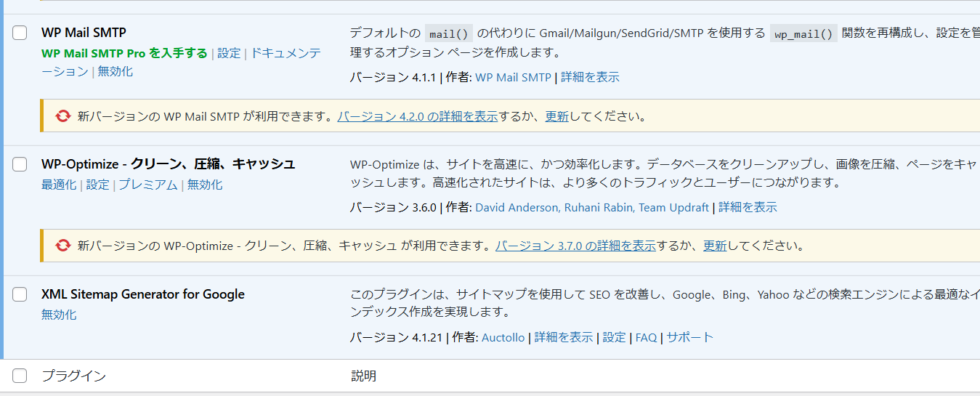Check the WP Mail SMTP plugin checkbox

pos(20,33)
